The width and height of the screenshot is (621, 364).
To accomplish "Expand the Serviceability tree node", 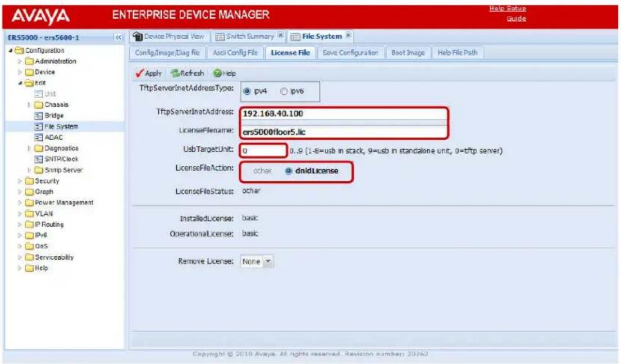I will tap(20, 257).
